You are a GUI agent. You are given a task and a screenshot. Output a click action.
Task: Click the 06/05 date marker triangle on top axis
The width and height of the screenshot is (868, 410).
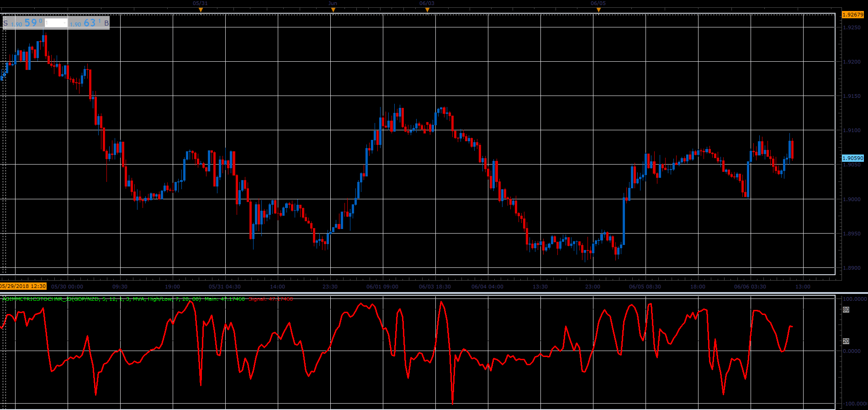coord(598,10)
